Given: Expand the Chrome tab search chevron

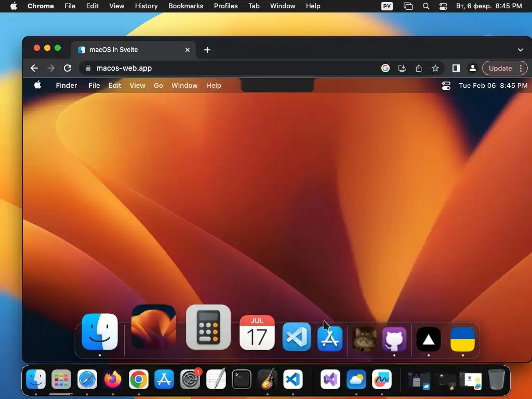Looking at the screenshot, I should [x=521, y=50].
